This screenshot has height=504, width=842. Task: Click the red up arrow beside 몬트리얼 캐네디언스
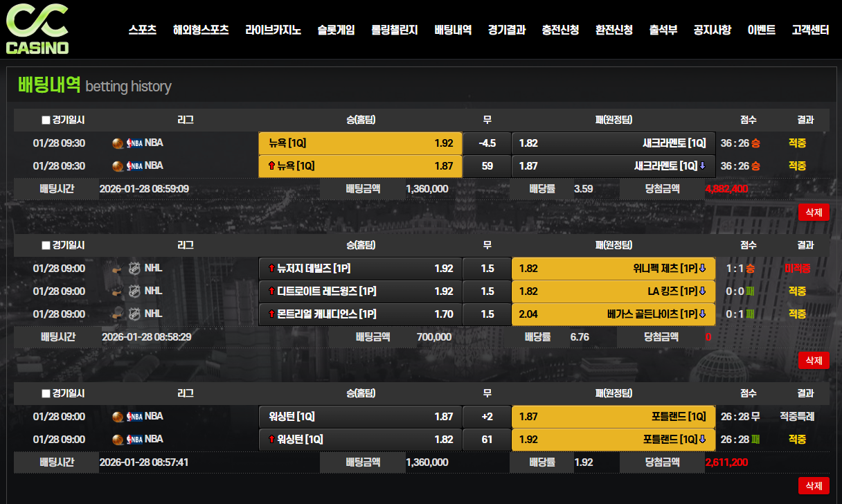(x=271, y=314)
